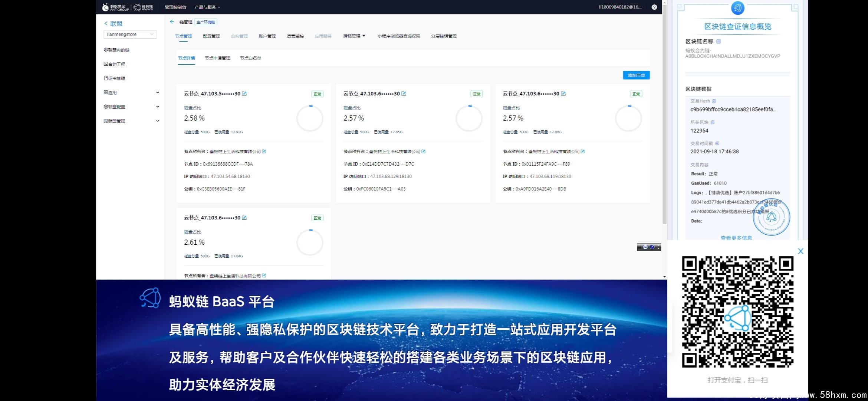Edit name of third top-row 云节点_47.103.6
The width and height of the screenshot is (868, 401).
(563, 94)
